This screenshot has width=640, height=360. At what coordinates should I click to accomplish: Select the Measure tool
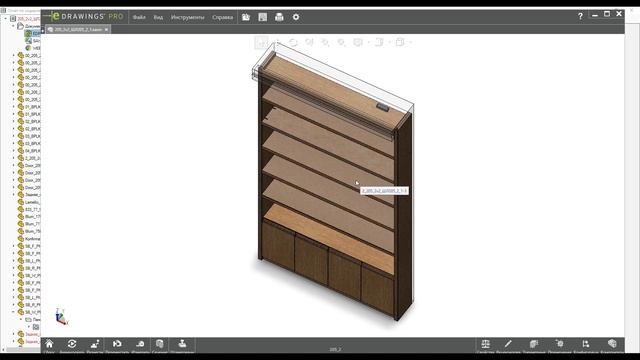140,344
